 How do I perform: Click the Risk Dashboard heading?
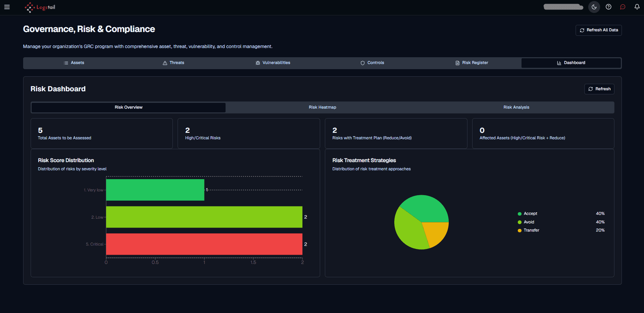58,89
